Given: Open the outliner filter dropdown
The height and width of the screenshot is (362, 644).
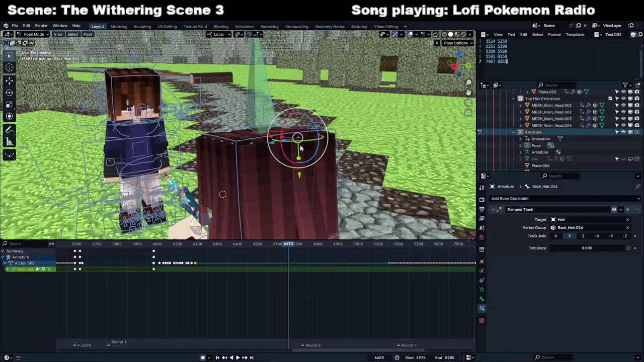Looking at the screenshot, I should point(627,85).
